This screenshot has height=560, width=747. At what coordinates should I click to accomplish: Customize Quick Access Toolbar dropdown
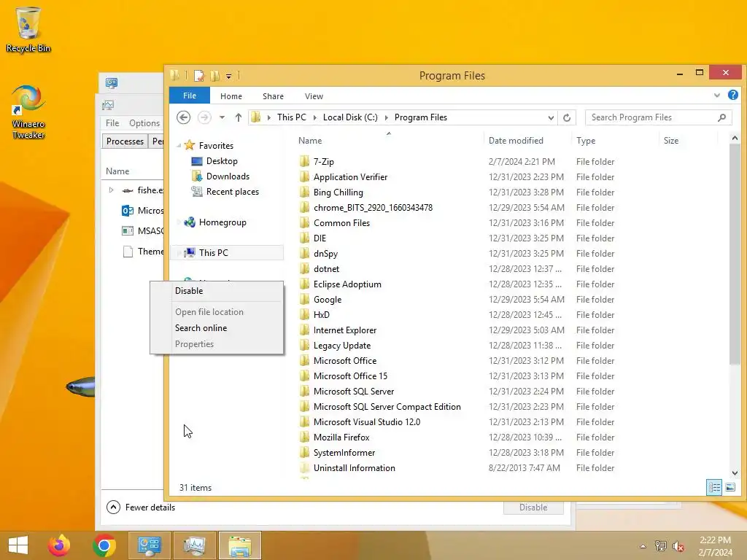(x=228, y=76)
